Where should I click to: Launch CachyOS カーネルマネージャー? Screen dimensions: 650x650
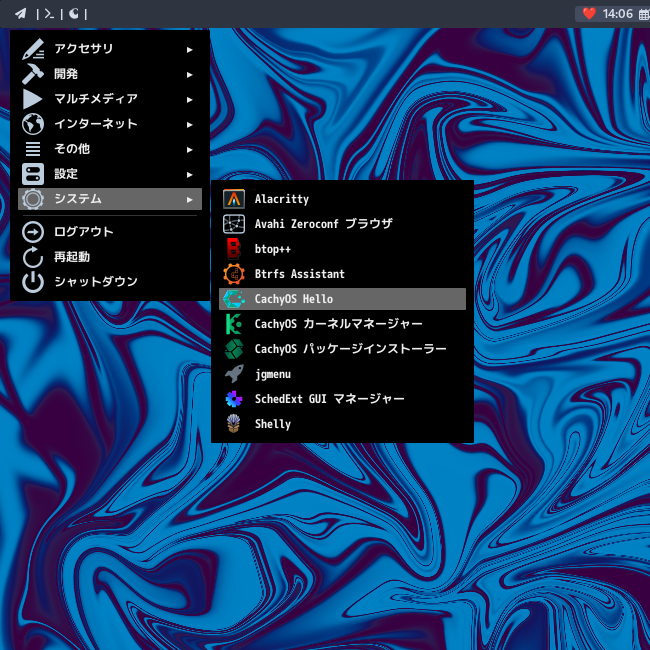tap(342, 324)
